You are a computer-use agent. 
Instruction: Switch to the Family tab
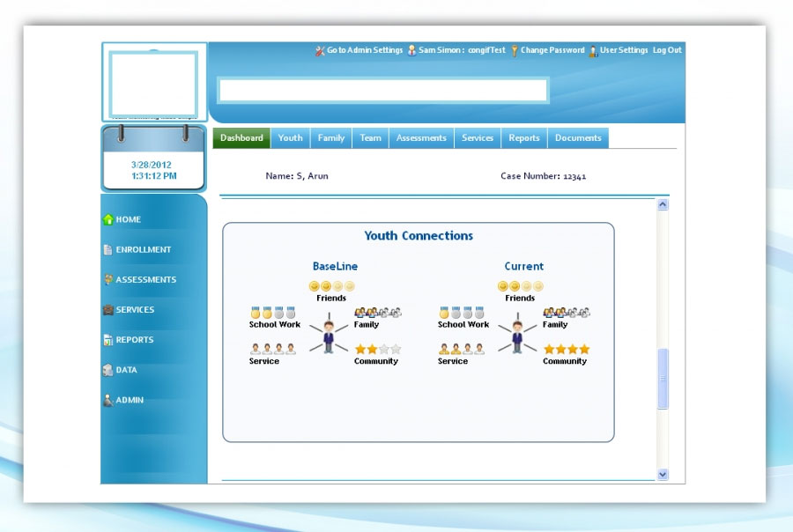point(330,138)
